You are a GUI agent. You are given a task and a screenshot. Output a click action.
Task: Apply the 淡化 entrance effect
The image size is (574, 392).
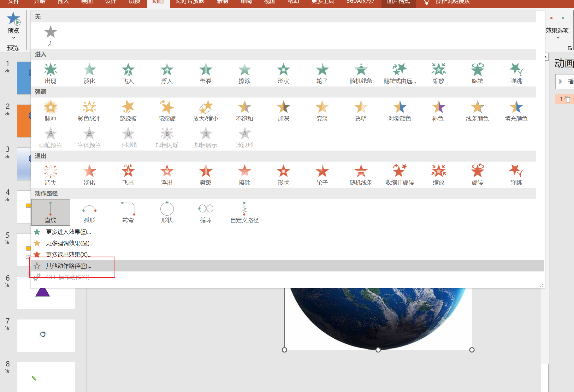point(89,73)
